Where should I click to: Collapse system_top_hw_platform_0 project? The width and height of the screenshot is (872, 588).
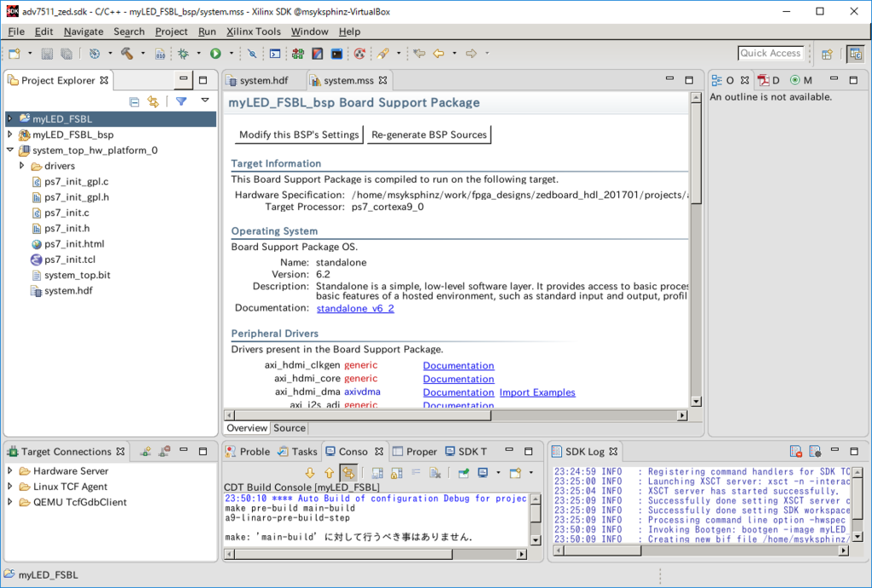point(10,150)
